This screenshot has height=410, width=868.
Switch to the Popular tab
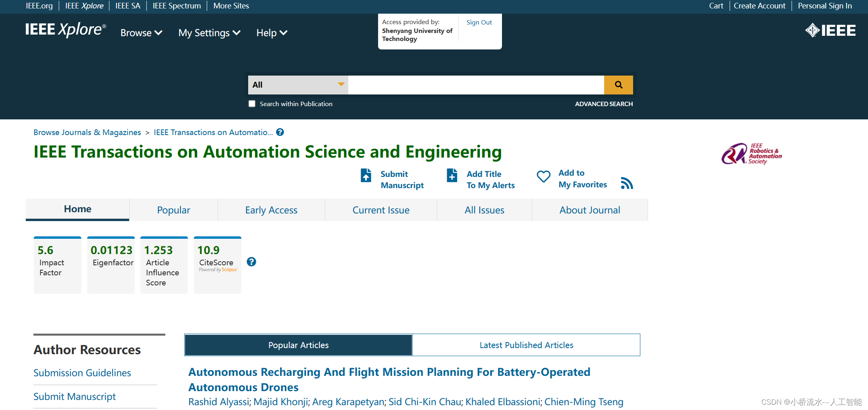click(173, 210)
